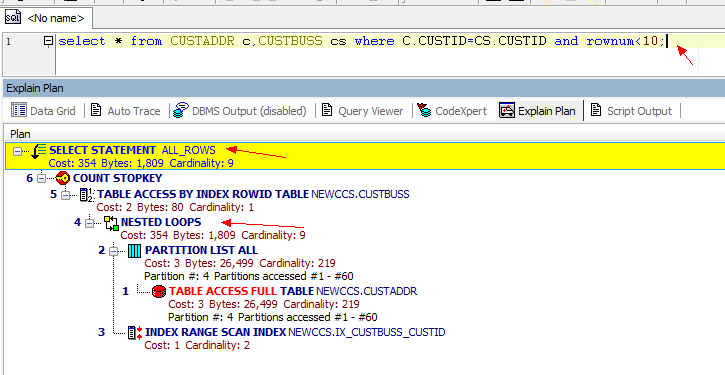
Task: Select the COUNT STOPKEY step
Action: [x=117, y=178]
